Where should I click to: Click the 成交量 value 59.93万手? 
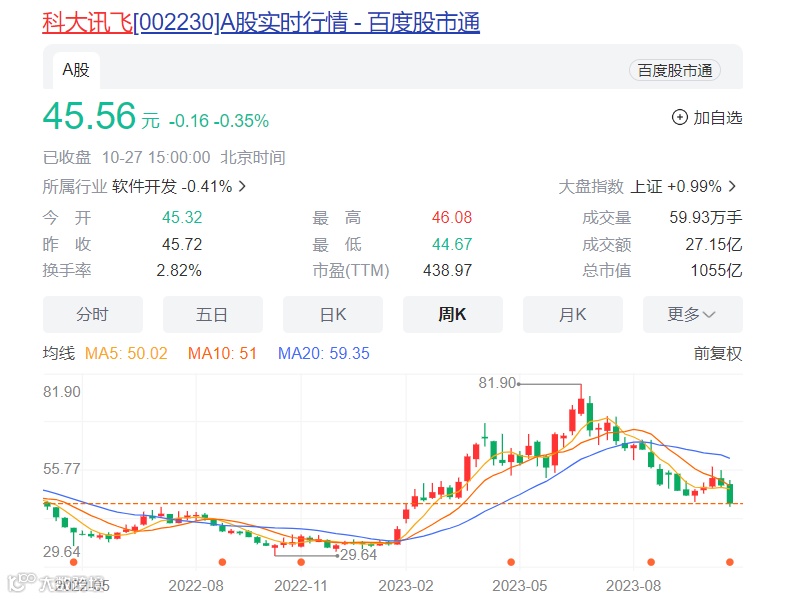pos(705,217)
